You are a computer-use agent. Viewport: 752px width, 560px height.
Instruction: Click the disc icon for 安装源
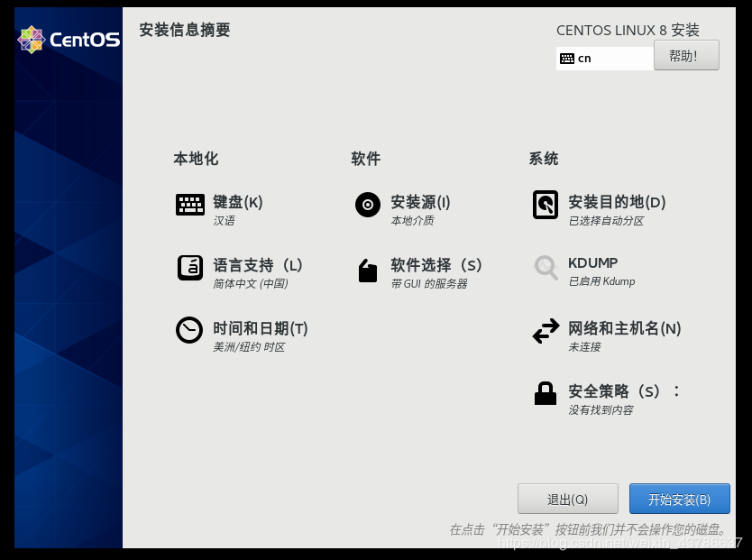[x=368, y=205]
